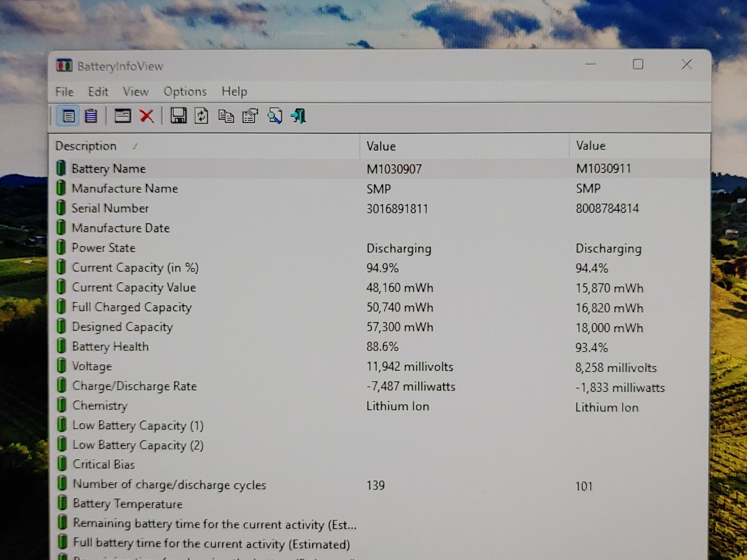Open the Options menu
Image resolution: width=747 pixels, height=560 pixels.
185,91
